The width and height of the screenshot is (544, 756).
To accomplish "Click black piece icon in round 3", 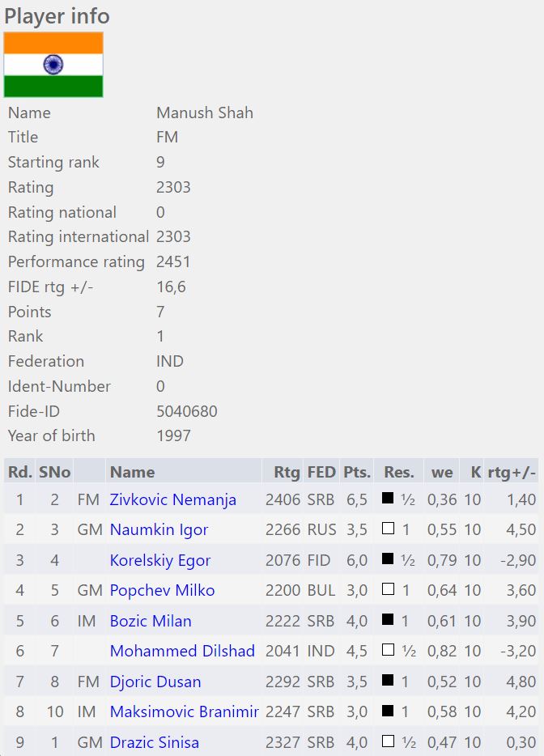I will 388,559.
